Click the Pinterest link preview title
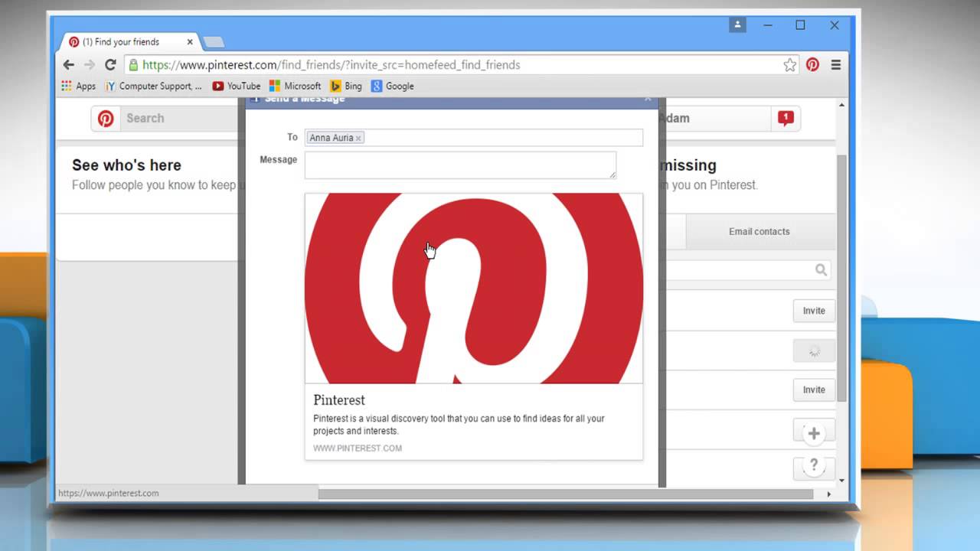980x551 pixels. [339, 400]
